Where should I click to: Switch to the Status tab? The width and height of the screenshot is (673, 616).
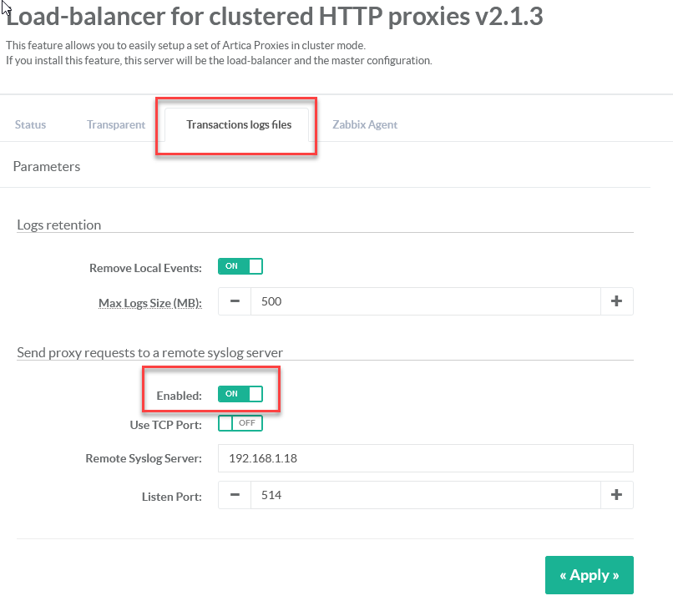click(x=31, y=124)
